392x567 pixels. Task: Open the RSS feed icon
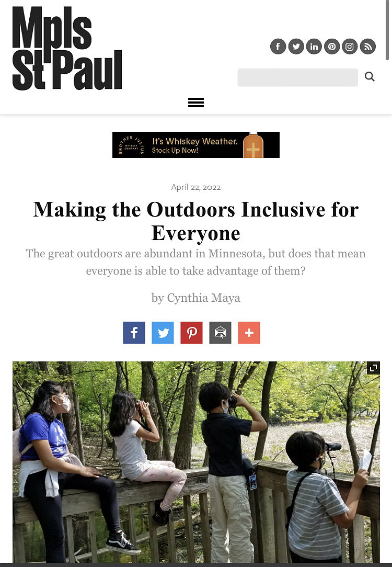point(368,47)
